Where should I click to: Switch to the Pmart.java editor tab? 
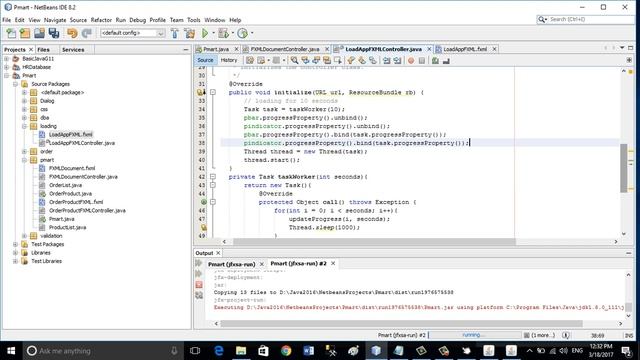click(x=216, y=49)
